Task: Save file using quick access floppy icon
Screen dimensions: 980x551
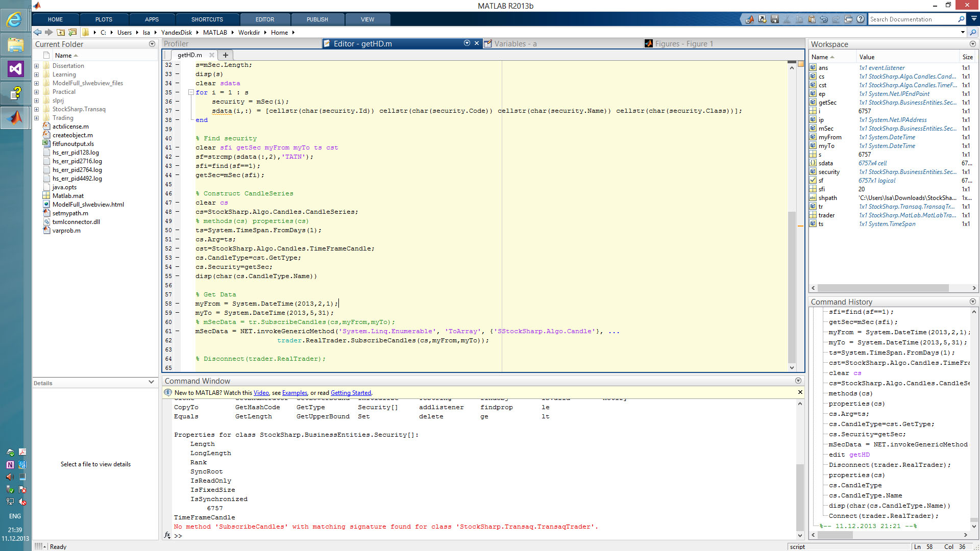Action: (x=774, y=19)
